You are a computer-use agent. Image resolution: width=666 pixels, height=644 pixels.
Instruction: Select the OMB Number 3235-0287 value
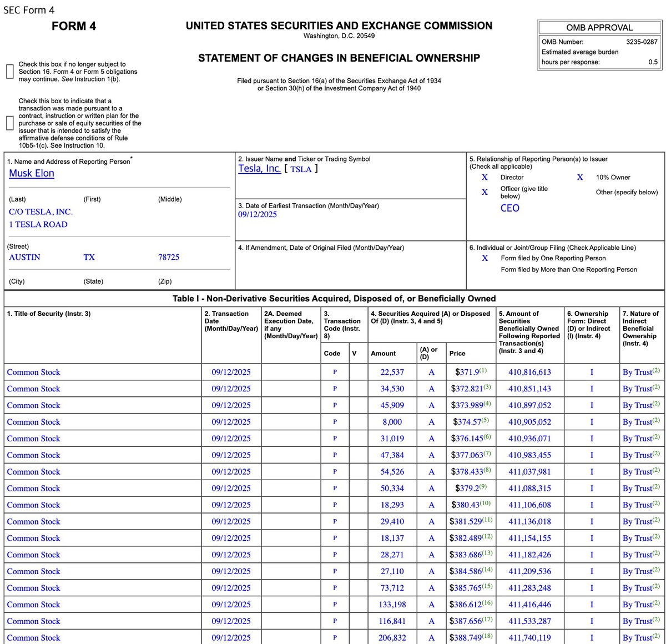coord(642,42)
